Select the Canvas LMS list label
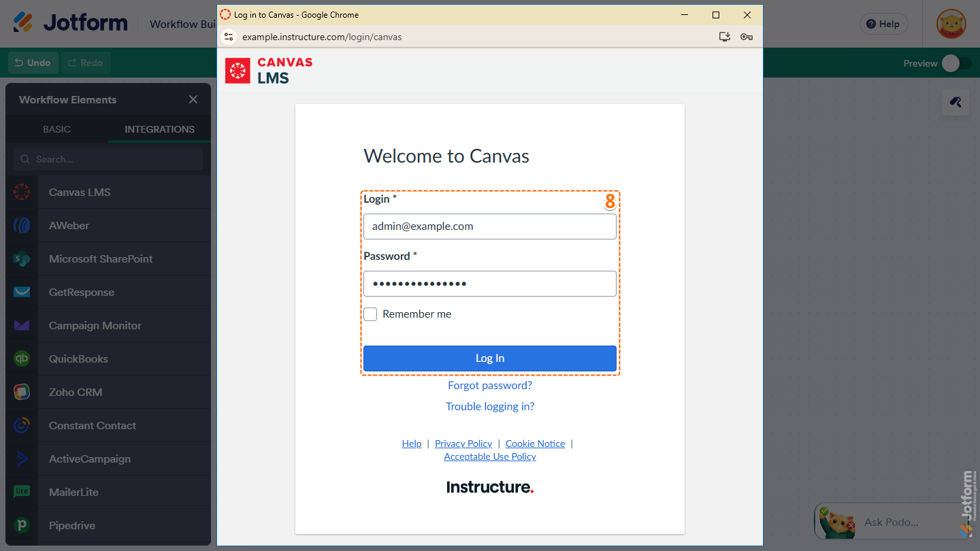Viewport: 980px width, 551px height. pyautogui.click(x=80, y=193)
